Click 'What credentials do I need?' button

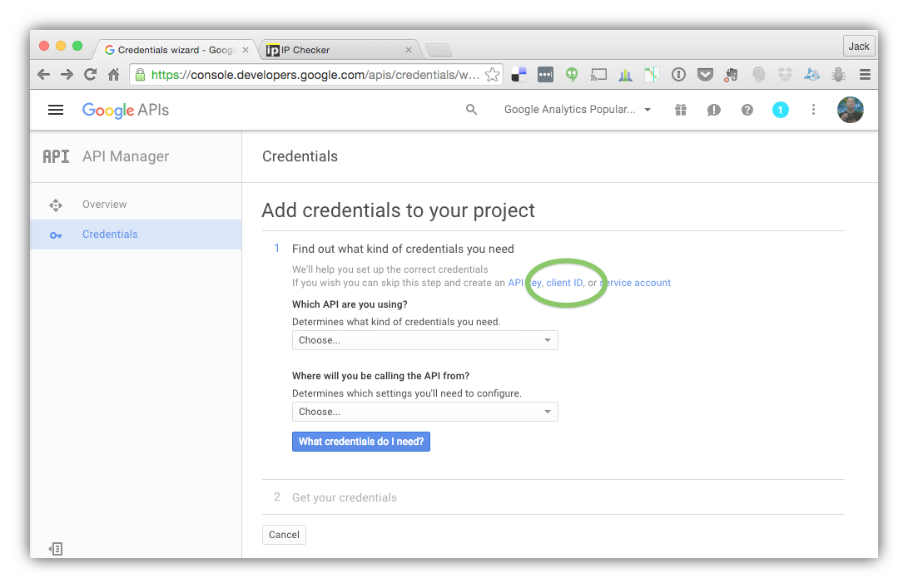tap(360, 442)
